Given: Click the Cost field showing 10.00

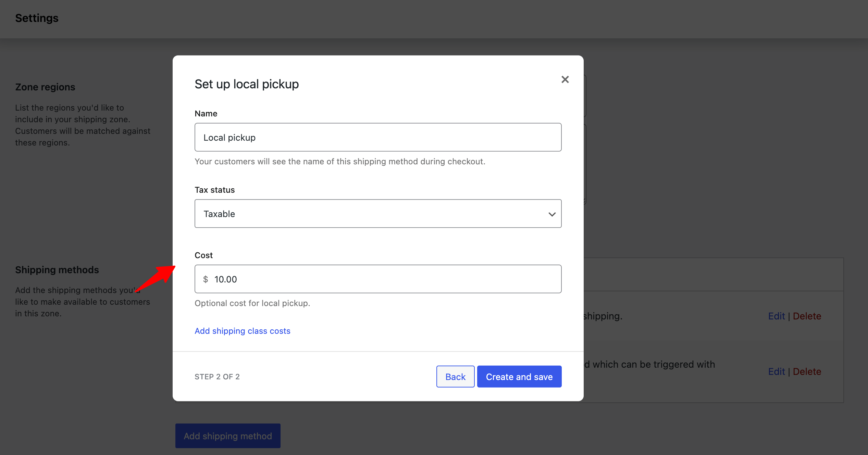Looking at the screenshot, I should pyautogui.click(x=377, y=279).
